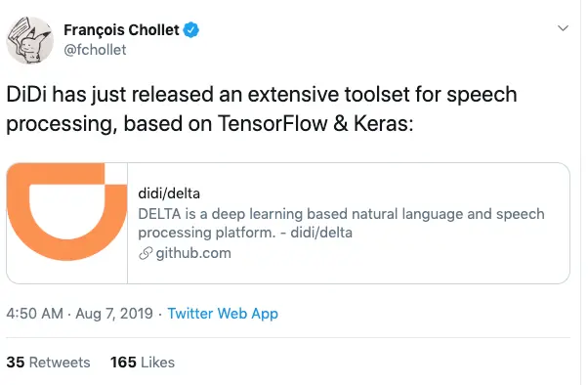Open the didi/delta card title
This screenshot has width=588, height=385.
(169, 193)
